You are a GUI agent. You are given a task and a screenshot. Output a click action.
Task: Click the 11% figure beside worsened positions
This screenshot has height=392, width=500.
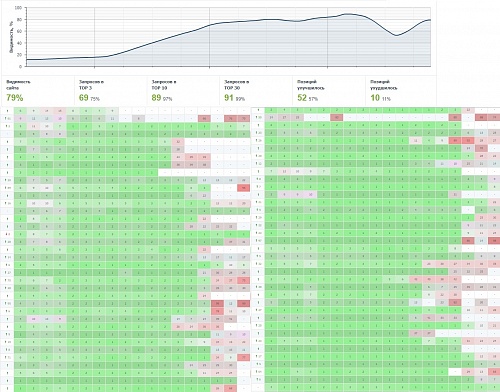(x=386, y=99)
